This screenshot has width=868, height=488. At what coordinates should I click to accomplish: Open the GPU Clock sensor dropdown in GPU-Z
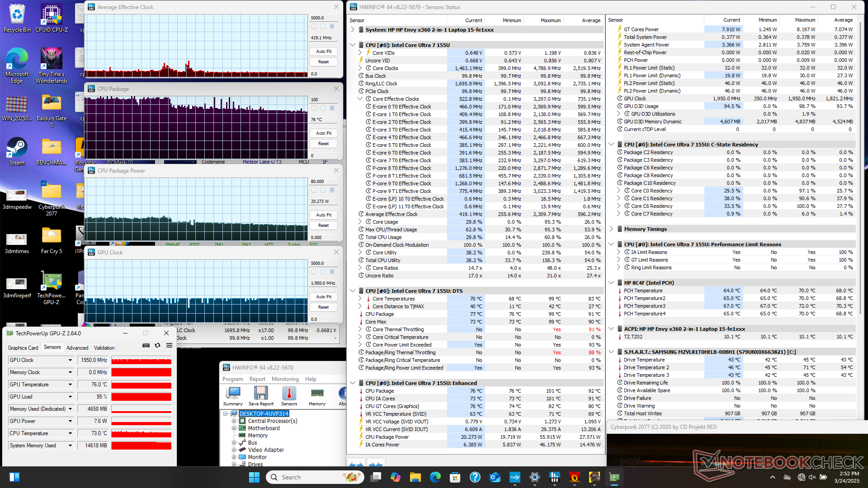pos(70,360)
